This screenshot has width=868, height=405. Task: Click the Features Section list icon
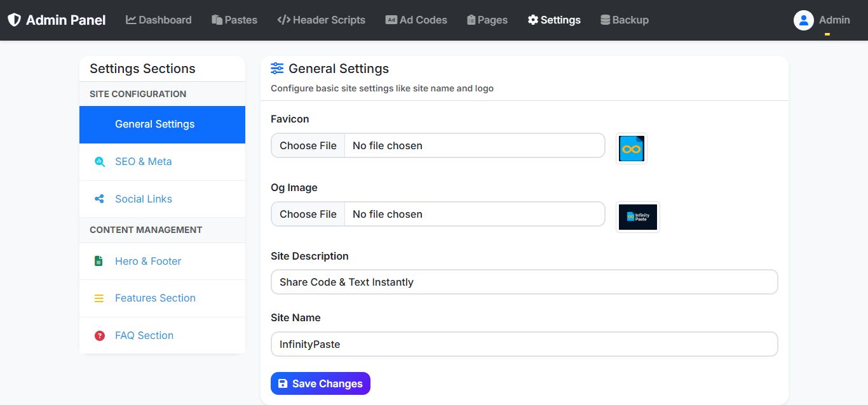coord(99,298)
